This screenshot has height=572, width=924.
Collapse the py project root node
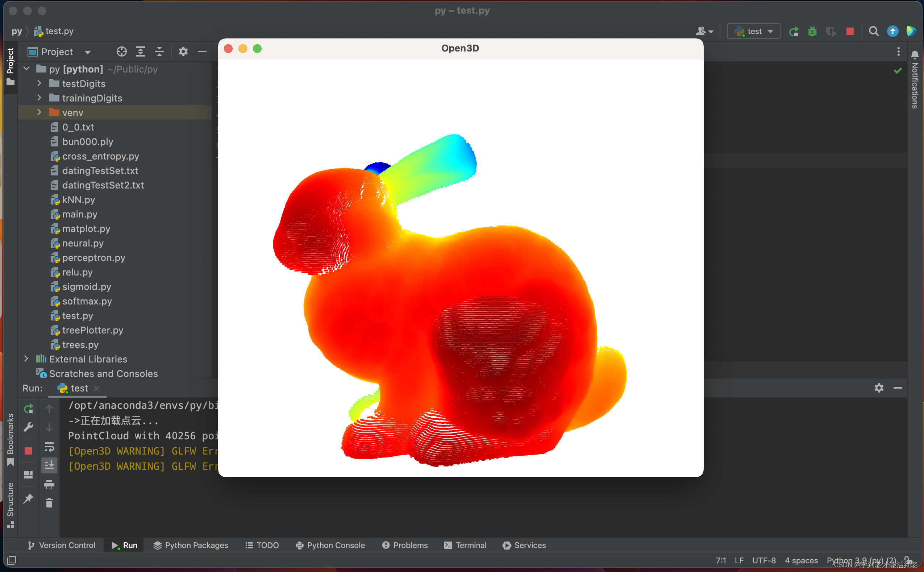coord(26,69)
